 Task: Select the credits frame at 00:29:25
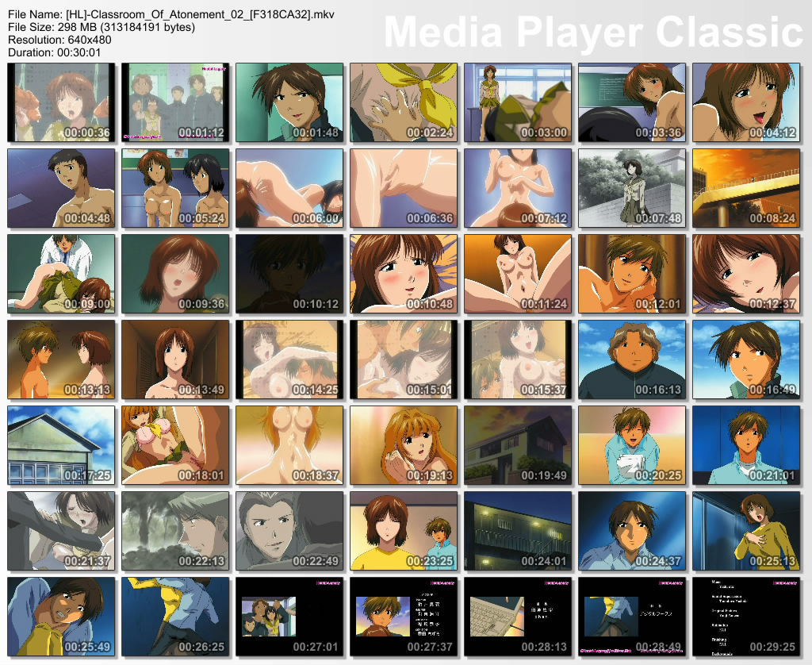[746, 617]
